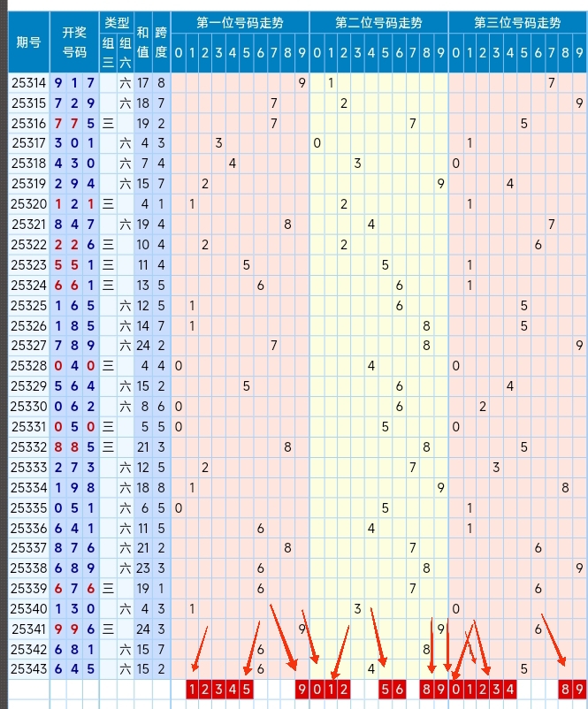588x709 pixels.
Task: Click period number 25336
Action: [29, 528]
